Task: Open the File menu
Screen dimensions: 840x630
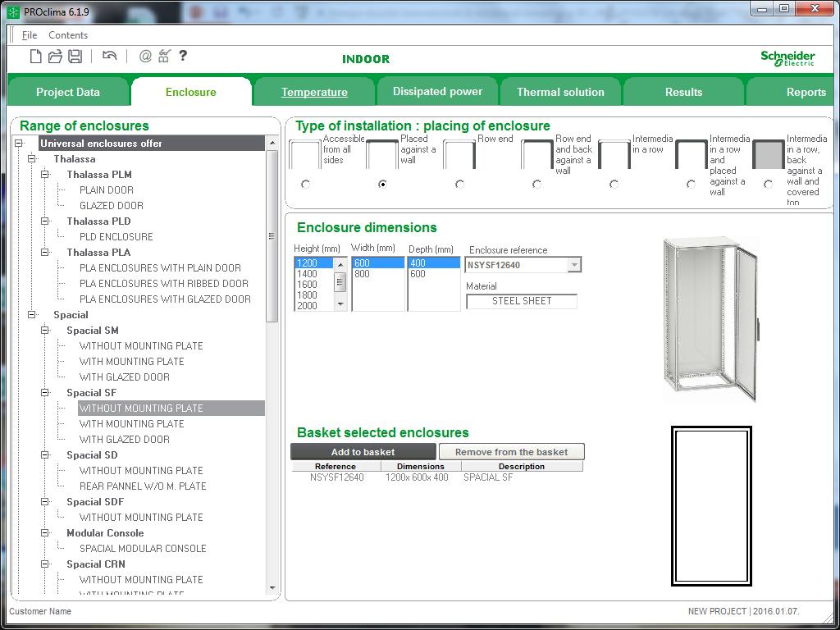Action: pyautogui.click(x=30, y=34)
